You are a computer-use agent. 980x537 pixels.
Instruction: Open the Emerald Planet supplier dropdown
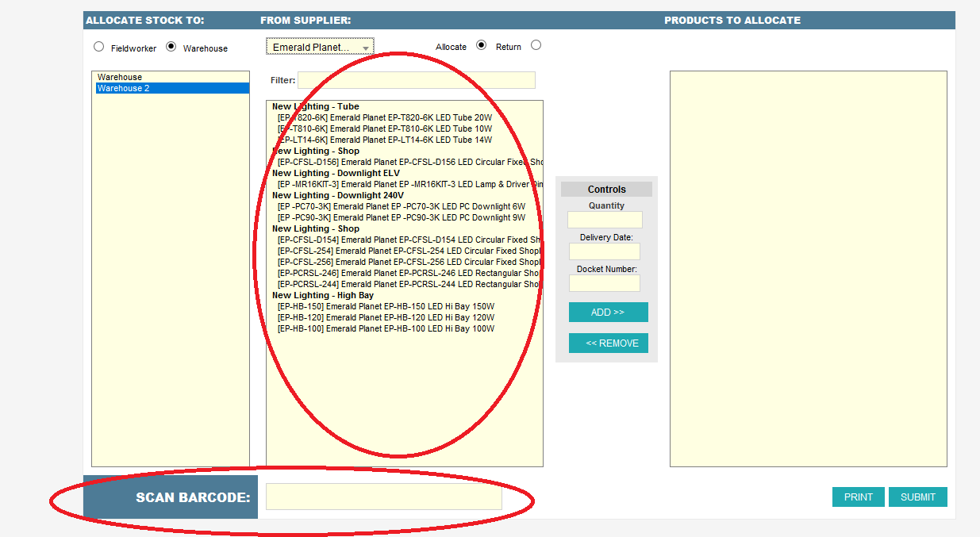click(320, 48)
